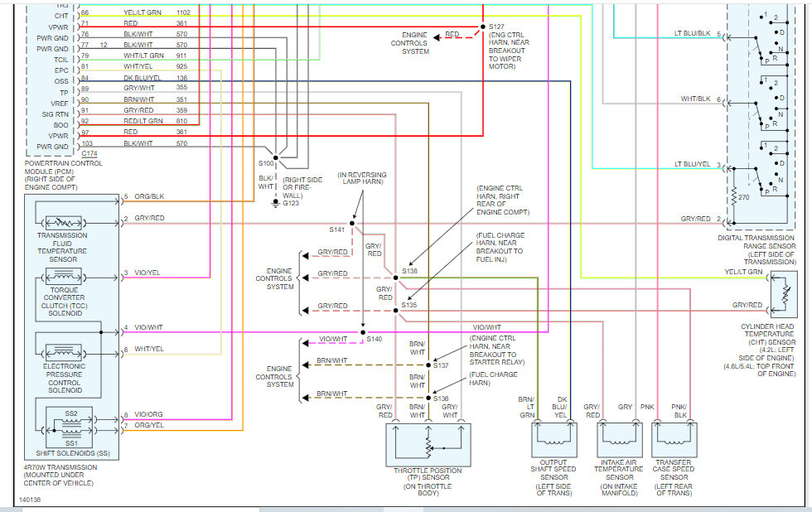Click the PCM pin label 'SIG RTN'
812x512 pixels.
coord(55,114)
